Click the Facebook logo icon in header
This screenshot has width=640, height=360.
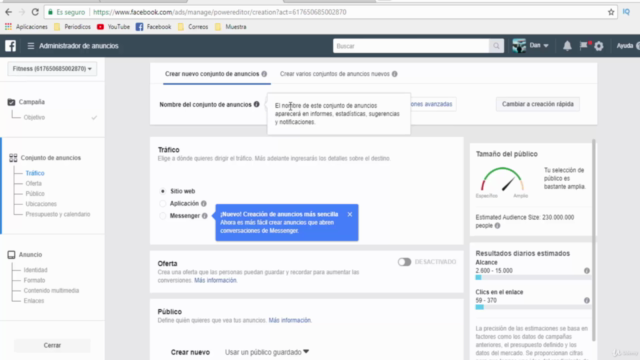click(11, 46)
